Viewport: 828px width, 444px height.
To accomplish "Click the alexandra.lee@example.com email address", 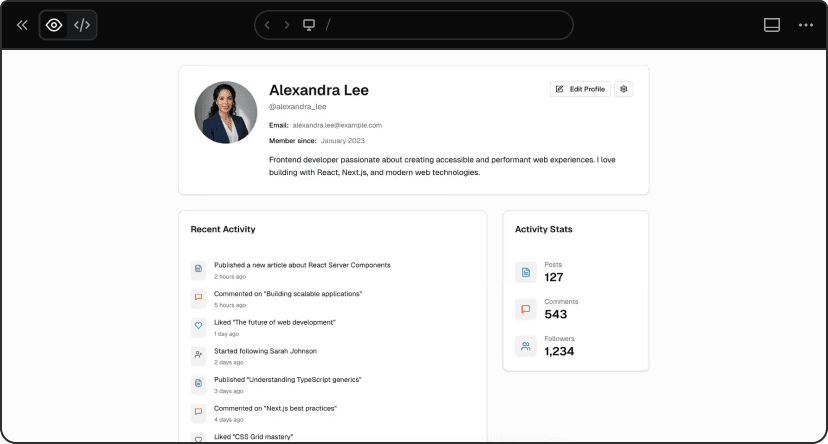I will click(x=337, y=125).
